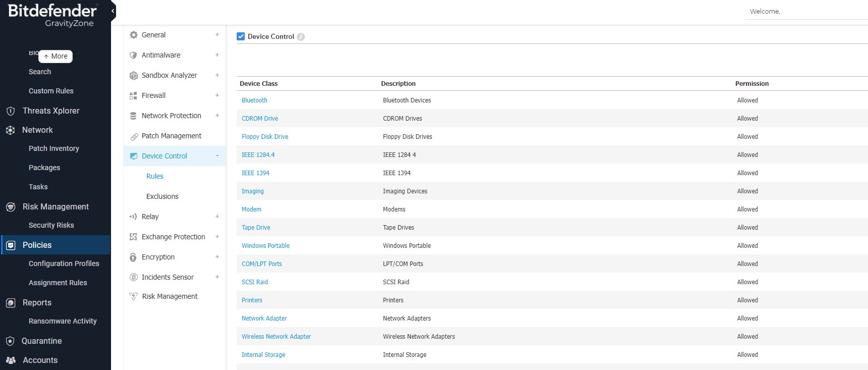
Task: Click the Quarantine sidebar icon
Action: click(x=10, y=341)
